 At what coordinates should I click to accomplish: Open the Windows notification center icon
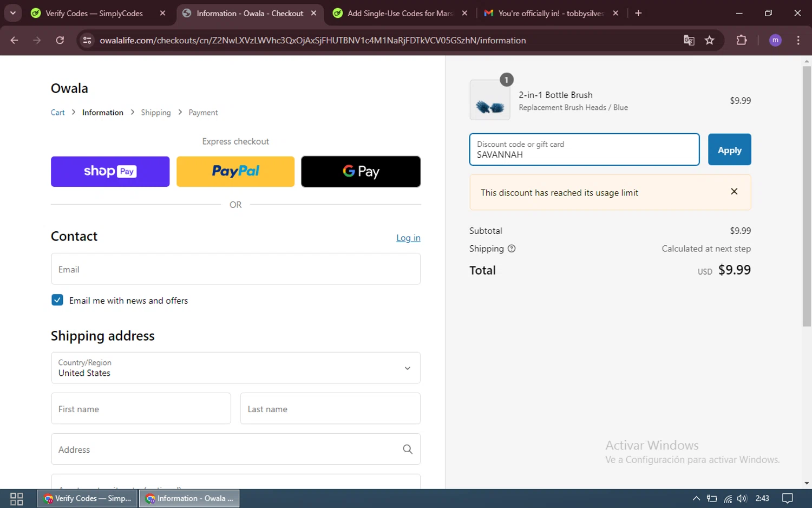[788, 498]
